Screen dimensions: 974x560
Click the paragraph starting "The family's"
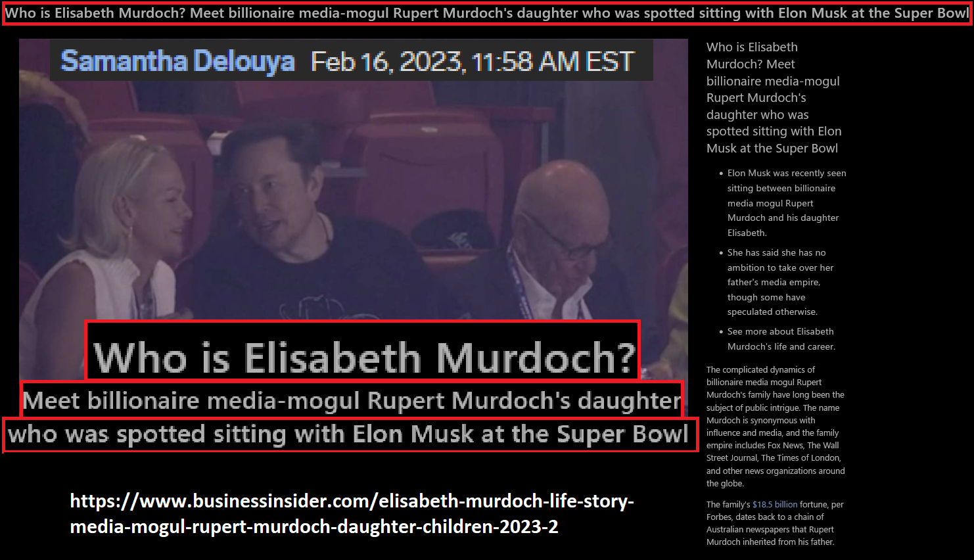tap(775, 523)
